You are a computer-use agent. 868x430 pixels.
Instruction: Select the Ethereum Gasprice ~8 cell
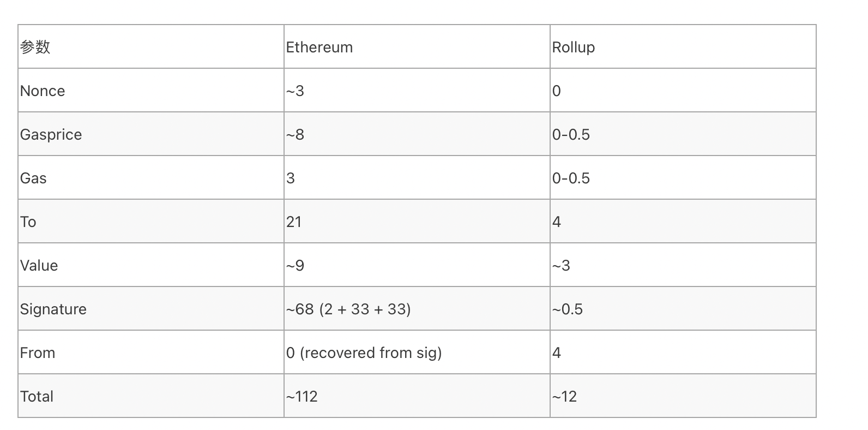296,135
